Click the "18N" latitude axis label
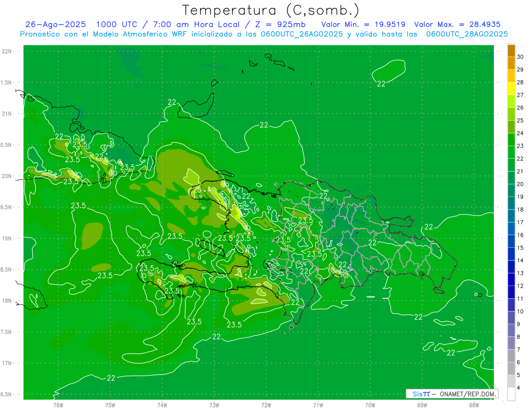The image size is (532, 411). [x=7, y=301]
